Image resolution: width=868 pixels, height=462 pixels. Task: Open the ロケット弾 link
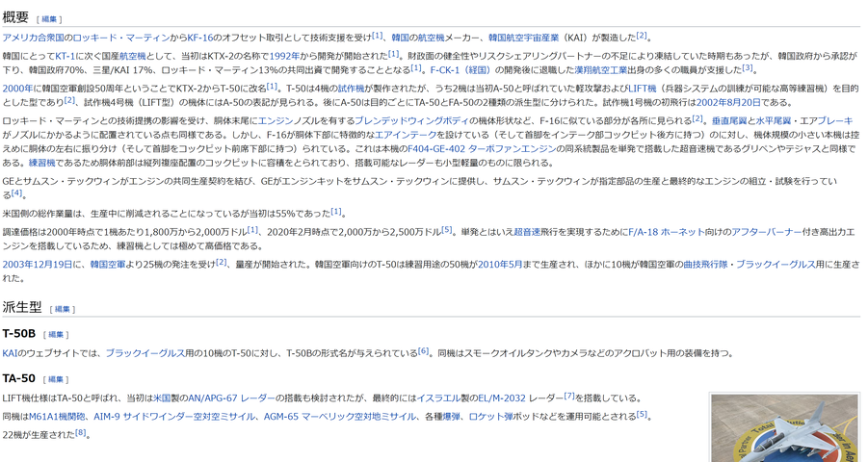click(x=491, y=417)
